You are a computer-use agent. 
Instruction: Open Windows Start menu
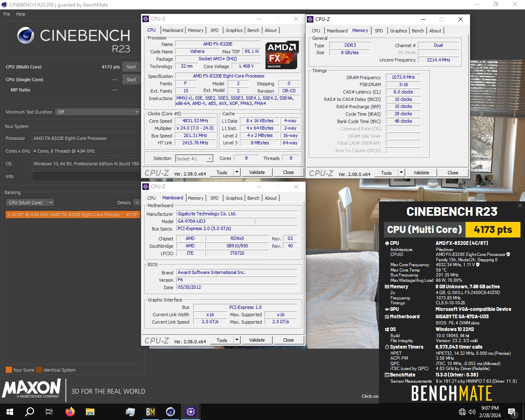[10, 411]
